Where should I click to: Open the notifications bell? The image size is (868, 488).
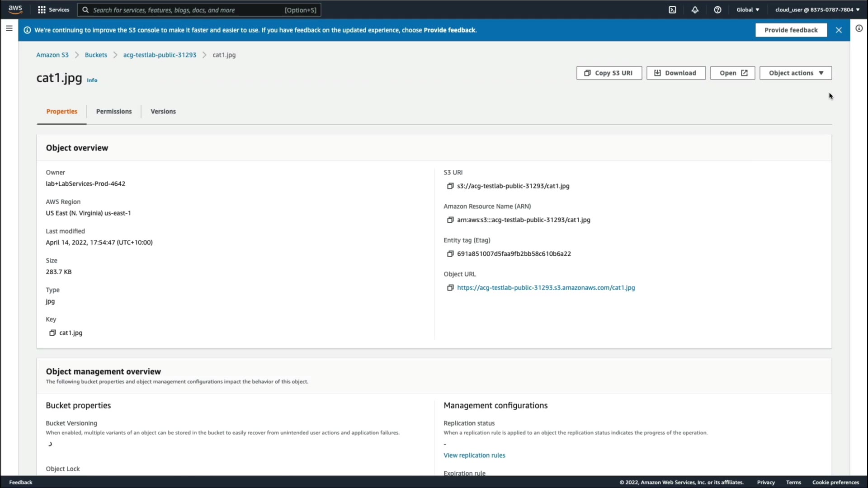pyautogui.click(x=695, y=9)
